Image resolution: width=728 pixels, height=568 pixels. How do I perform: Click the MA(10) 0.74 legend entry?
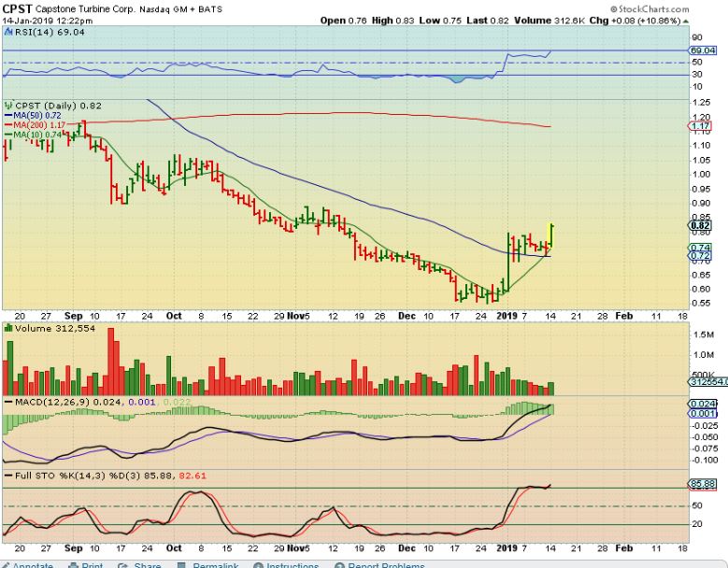(x=33, y=135)
